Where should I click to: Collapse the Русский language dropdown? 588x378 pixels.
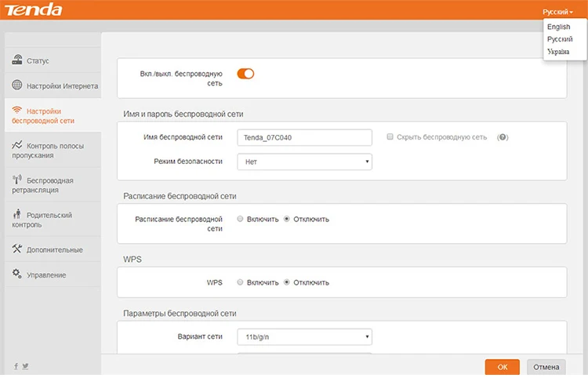pos(557,12)
